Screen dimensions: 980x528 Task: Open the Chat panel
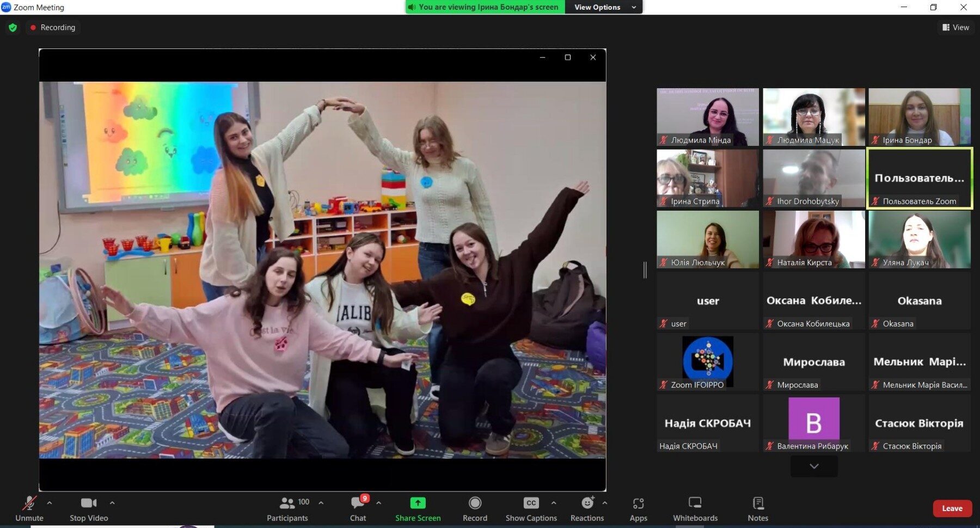[x=358, y=508]
